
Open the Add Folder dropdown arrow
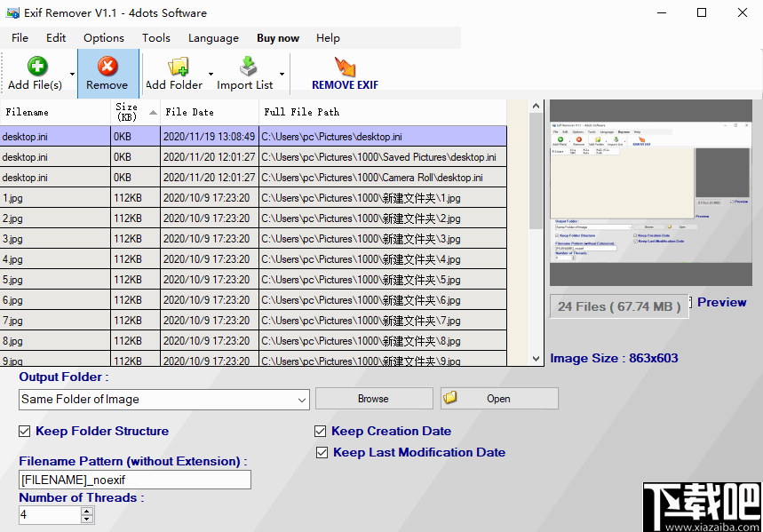coord(210,74)
